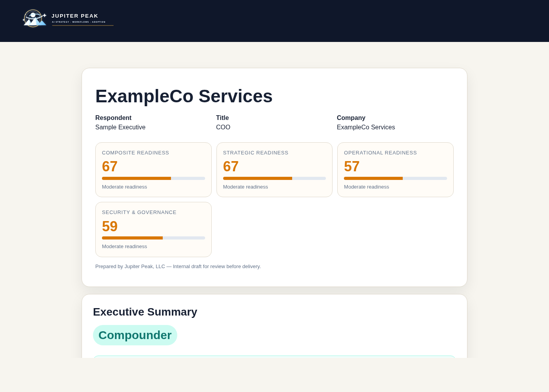Click the Executive Summary heading
The height and width of the screenshot is (392, 549).
[x=145, y=312]
